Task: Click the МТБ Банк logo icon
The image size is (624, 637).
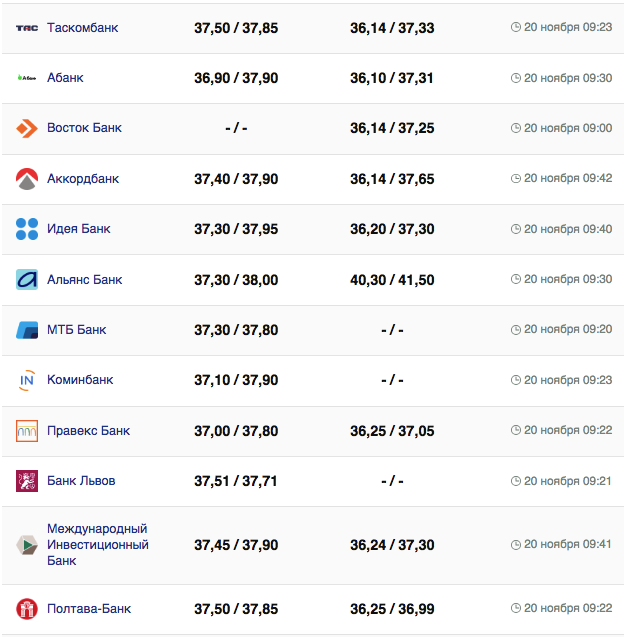Action: [x=27, y=330]
